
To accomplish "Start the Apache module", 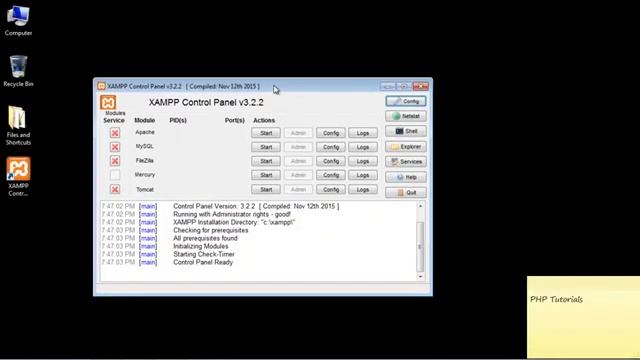I will (x=266, y=133).
